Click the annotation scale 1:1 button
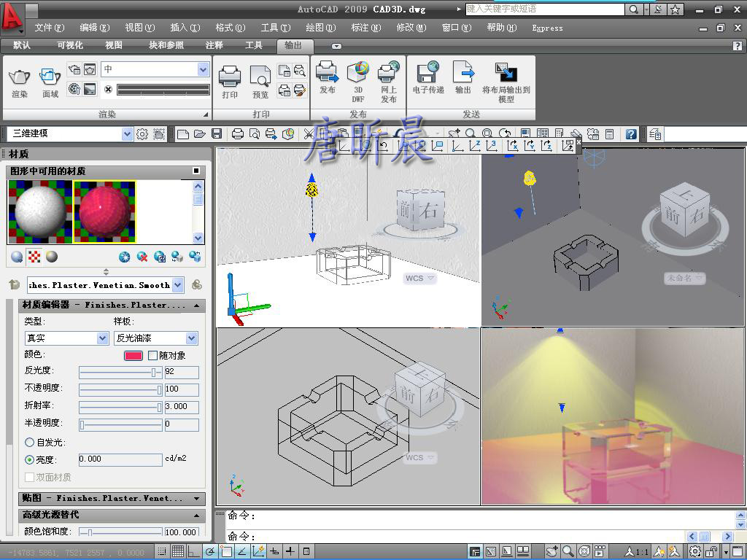 (x=637, y=551)
